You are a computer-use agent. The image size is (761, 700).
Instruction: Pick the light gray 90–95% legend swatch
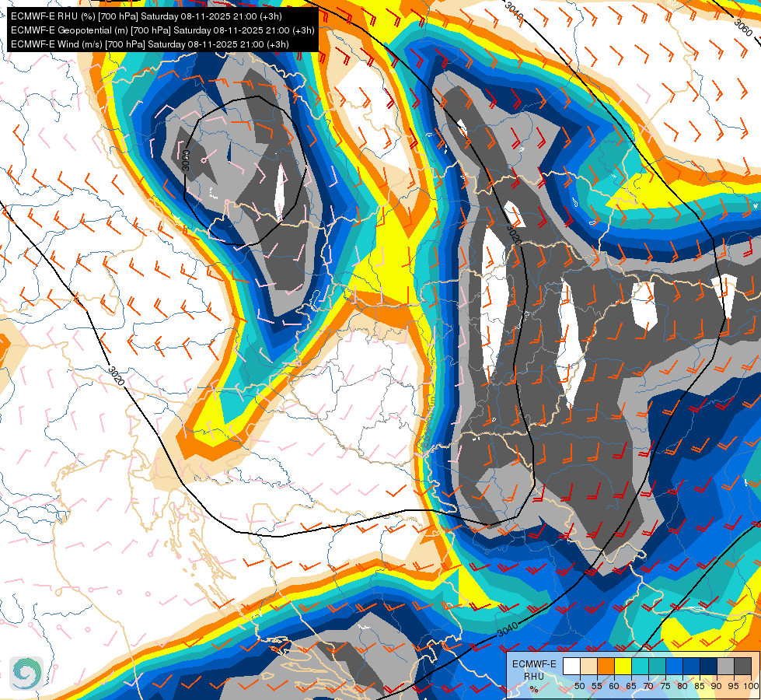725,666
